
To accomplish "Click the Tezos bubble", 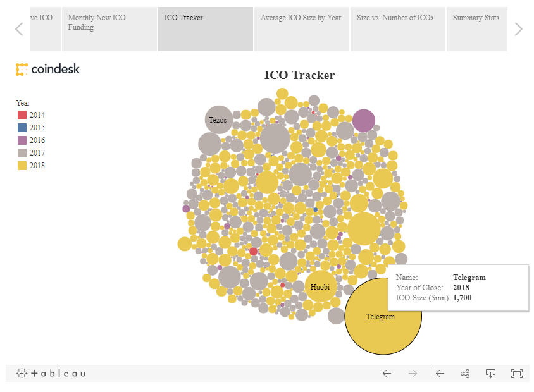I will click(218, 119).
